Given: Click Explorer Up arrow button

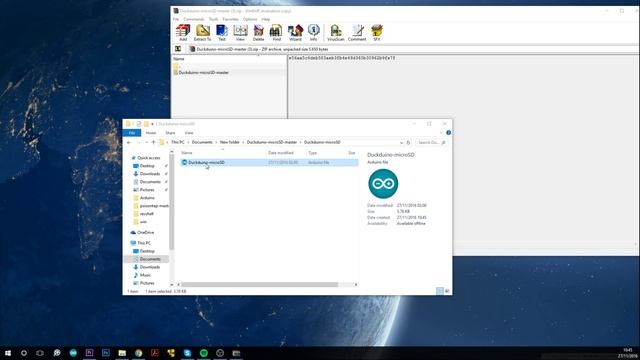Looking at the screenshot, I should 153,142.
